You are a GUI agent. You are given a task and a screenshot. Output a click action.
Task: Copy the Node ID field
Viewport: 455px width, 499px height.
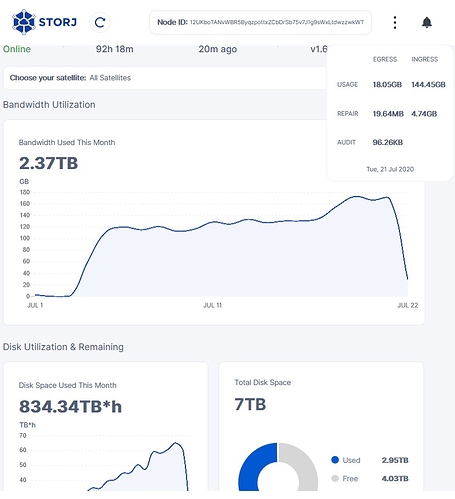pyautogui.click(x=260, y=22)
